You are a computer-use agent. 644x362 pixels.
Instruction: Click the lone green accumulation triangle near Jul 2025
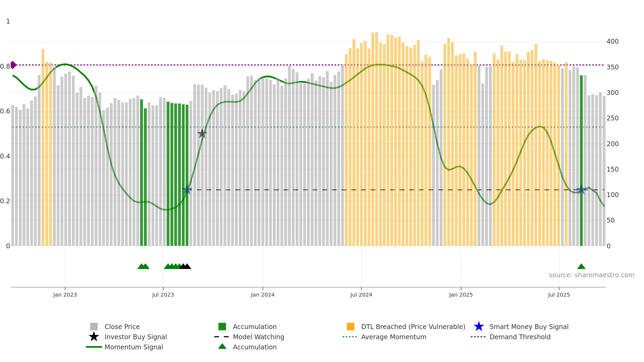(581, 266)
